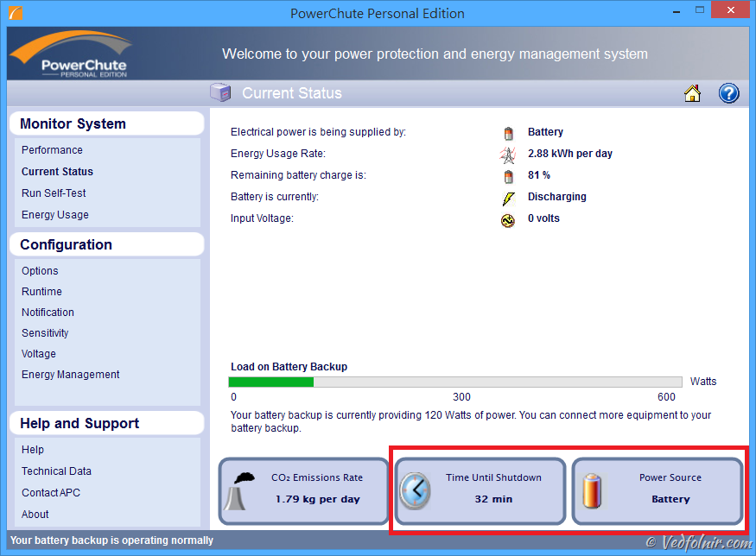Open Technical Data page
The image size is (756, 556).
tap(56, 471)
